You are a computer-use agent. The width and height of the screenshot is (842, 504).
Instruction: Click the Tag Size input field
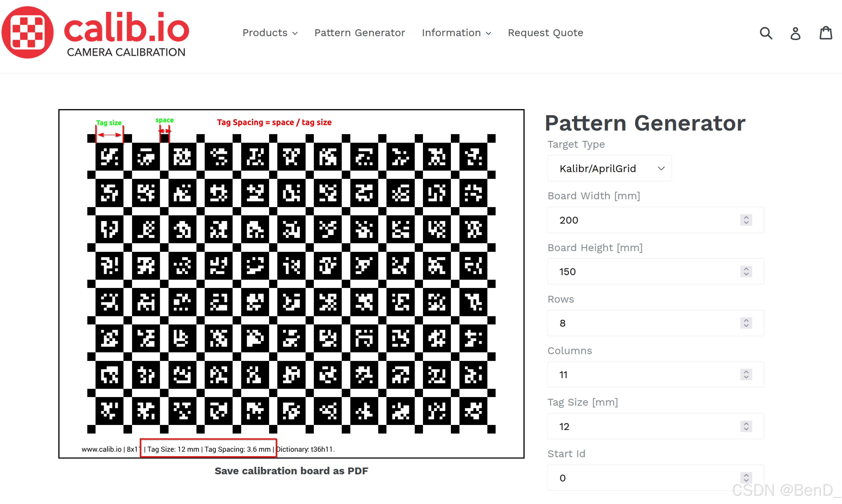click(656, 427)
